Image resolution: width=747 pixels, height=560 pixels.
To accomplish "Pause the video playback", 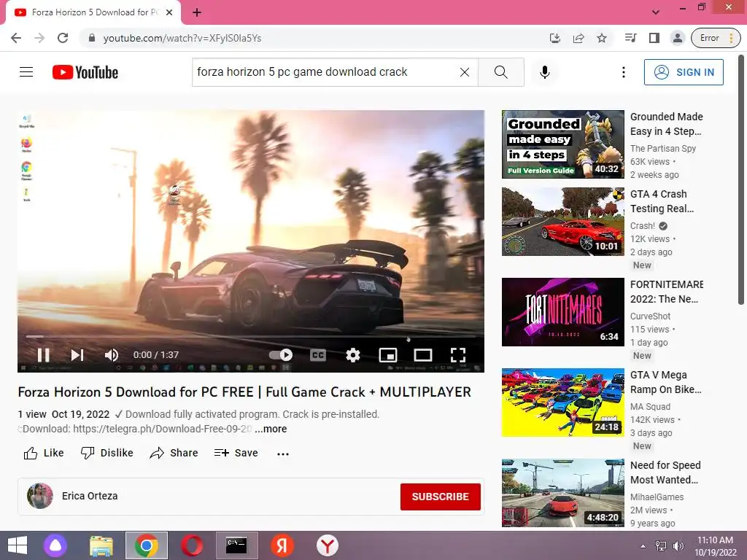I will [43, 355].
